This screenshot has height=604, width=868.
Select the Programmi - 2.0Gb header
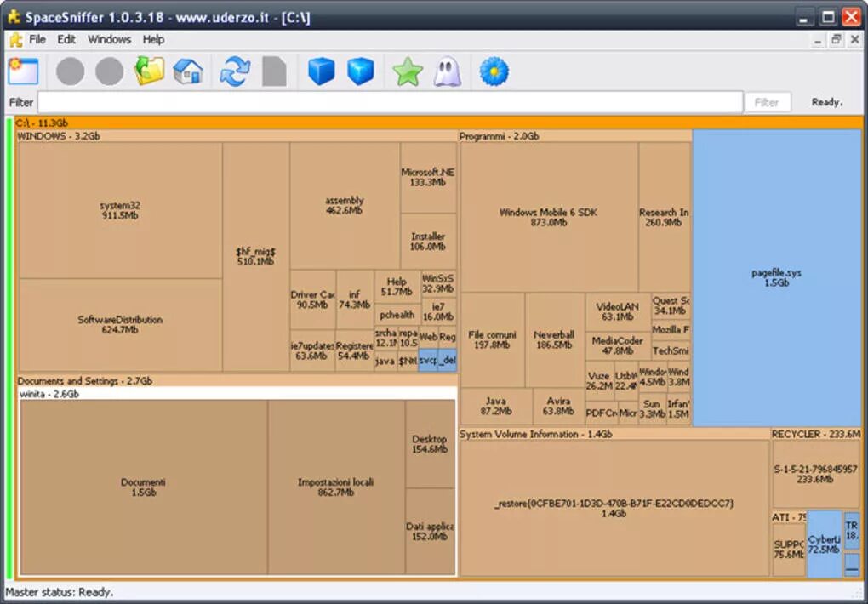coord(575,136)
